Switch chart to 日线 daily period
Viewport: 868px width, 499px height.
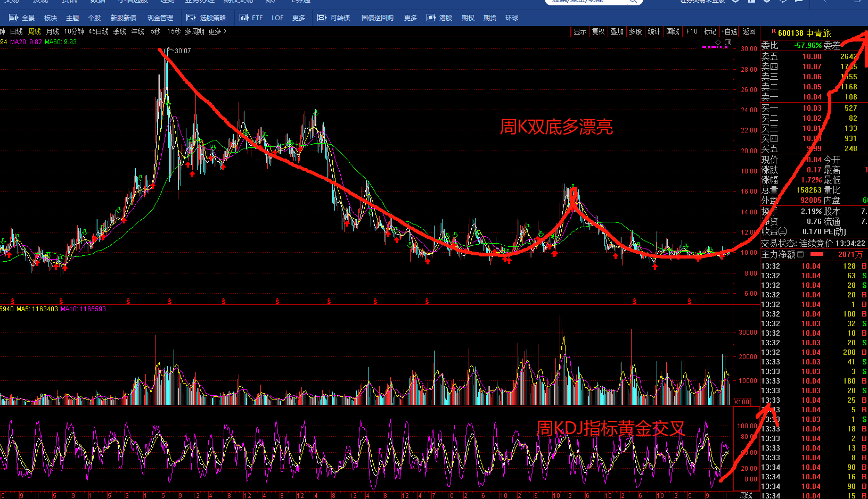tap(17, 31)
